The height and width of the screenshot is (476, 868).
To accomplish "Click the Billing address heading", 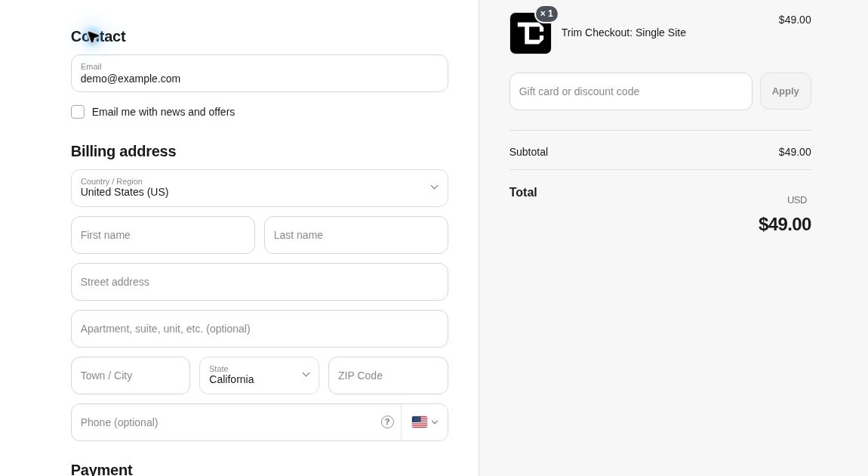I will 124,151.
